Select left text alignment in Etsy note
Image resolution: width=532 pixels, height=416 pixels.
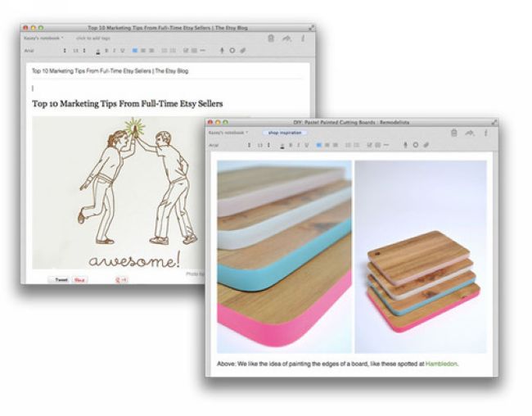click(135, 51)
